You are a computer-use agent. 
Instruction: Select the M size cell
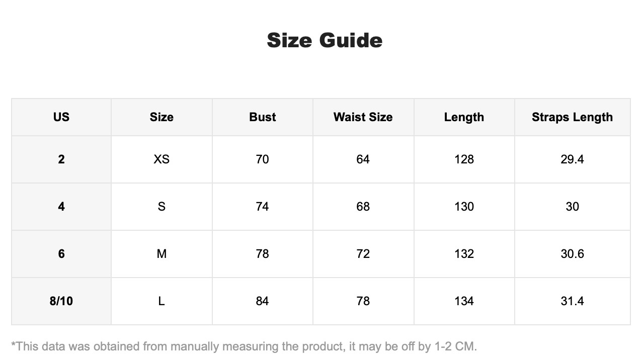162,254
